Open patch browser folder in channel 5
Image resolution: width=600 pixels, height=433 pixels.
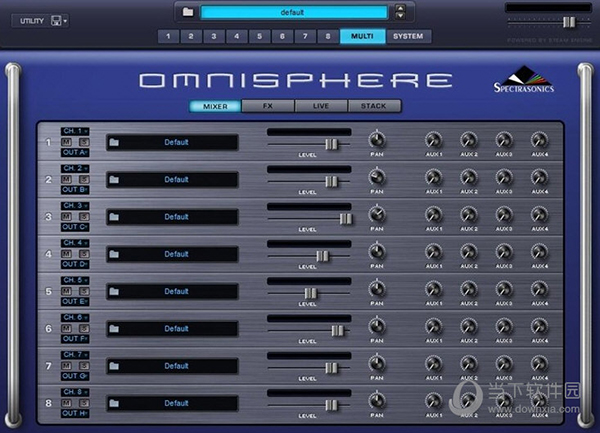pyautogui.click(x=114, y=292)
